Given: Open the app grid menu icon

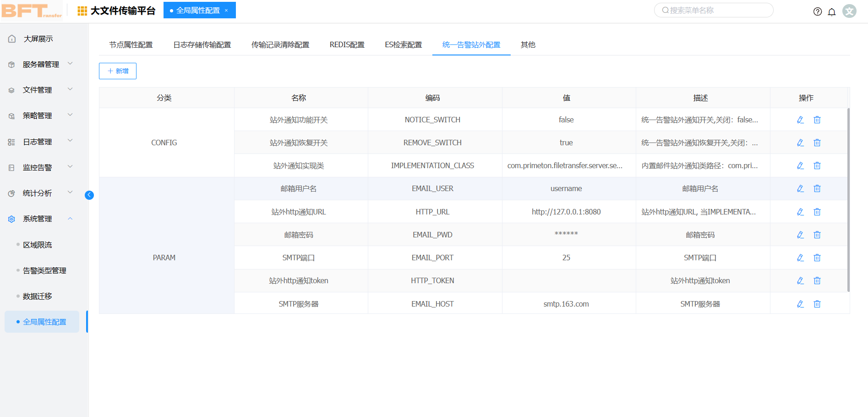Looking at the screenshot, I should 82,11.
